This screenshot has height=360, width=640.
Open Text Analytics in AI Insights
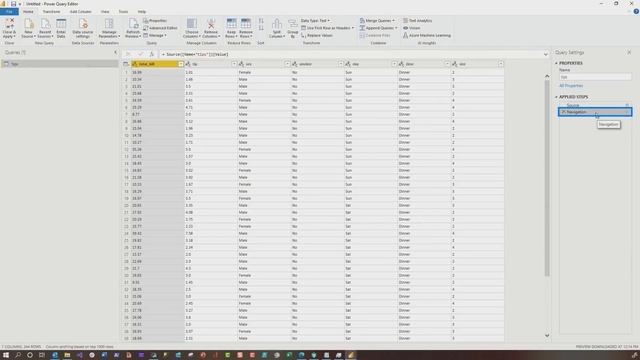[417, 20]
